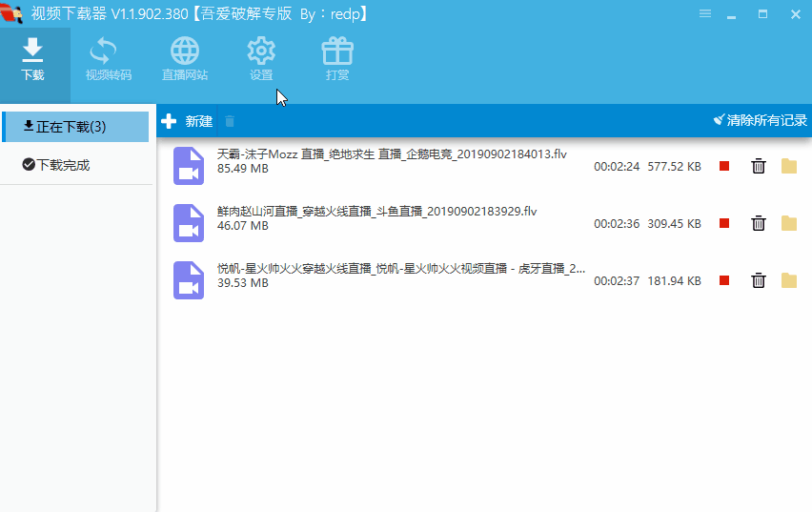Click 清除所有记录 to clear all records
The height and width of the screenshot is (512, 812).
(x=760, y=121)
